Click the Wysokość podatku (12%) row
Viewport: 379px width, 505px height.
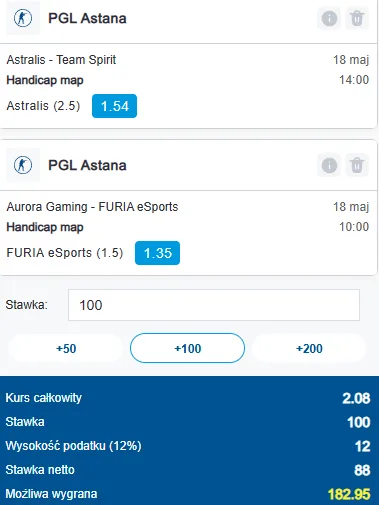[188, 446]
